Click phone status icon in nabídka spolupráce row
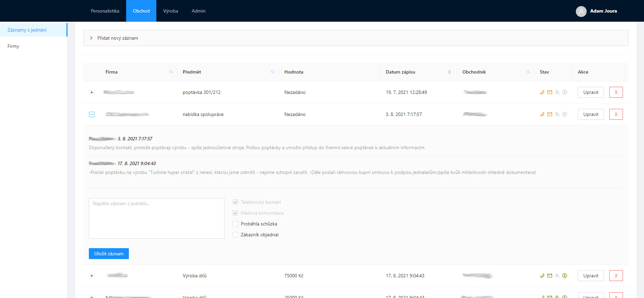Image resolution: width=644 pixels, height=298 pixels. (x=542, y=114)
